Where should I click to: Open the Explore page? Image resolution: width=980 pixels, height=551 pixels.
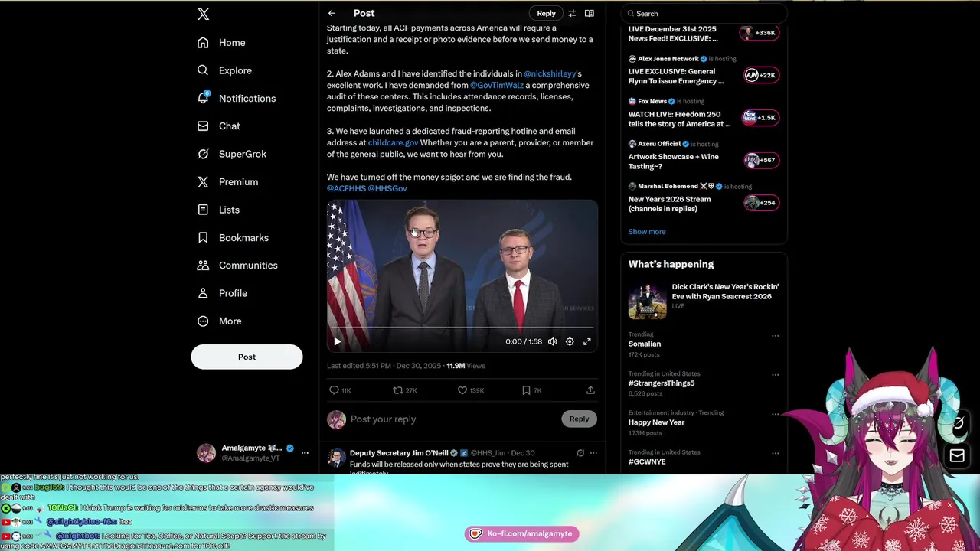[224, 70]
